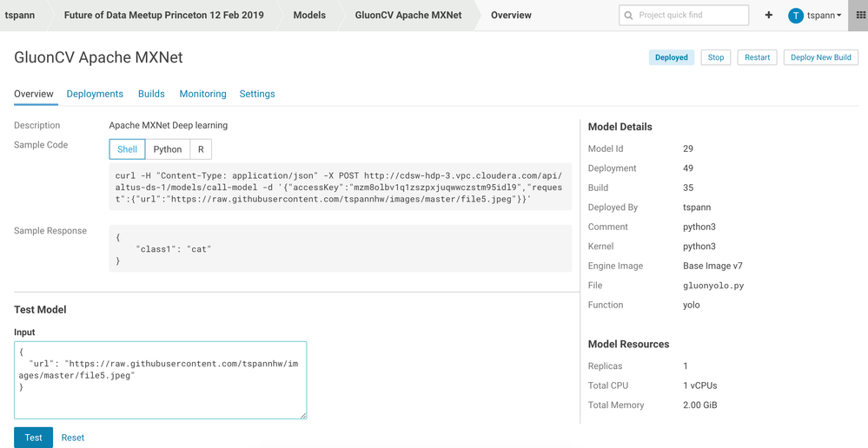
Task: Restart the deployed model
Action: (757, 57)
